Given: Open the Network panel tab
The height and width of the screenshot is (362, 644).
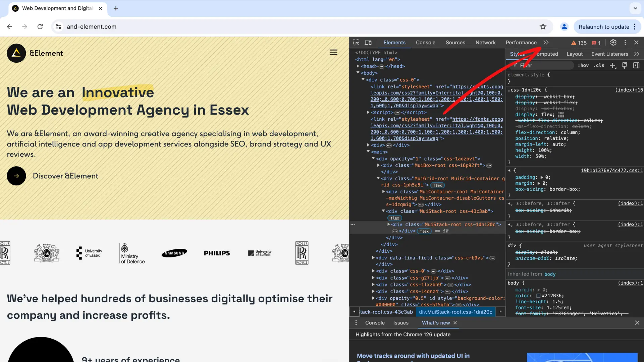Looking at the screenshot, I should tap(485, 43).
